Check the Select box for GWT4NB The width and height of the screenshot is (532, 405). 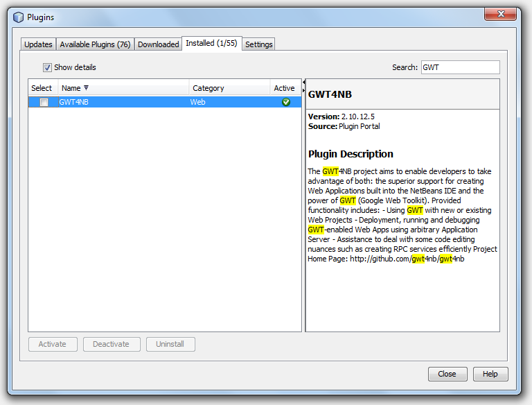pos(44,102)
